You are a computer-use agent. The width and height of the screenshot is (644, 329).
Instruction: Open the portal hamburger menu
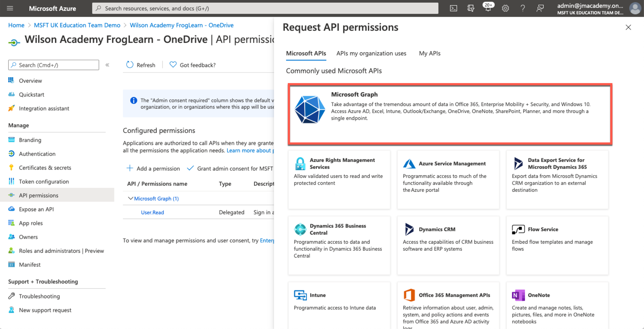pyautogui.click(x=10, y=8)
